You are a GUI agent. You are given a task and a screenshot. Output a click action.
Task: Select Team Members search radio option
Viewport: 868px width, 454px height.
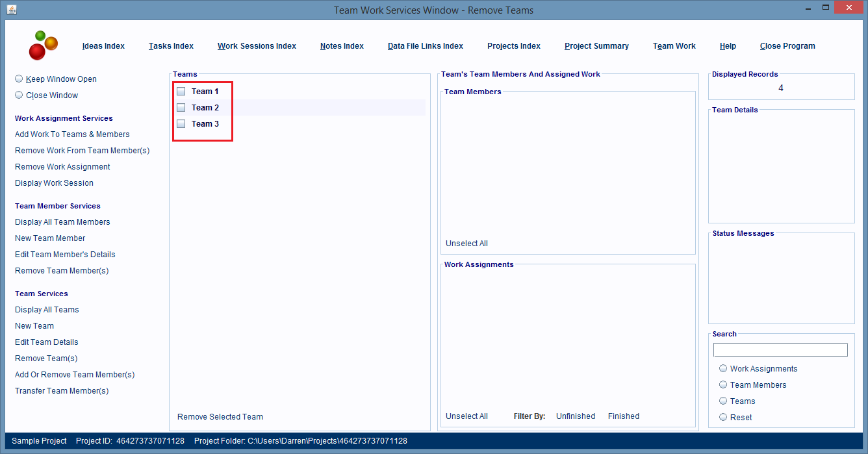[723, 385]
